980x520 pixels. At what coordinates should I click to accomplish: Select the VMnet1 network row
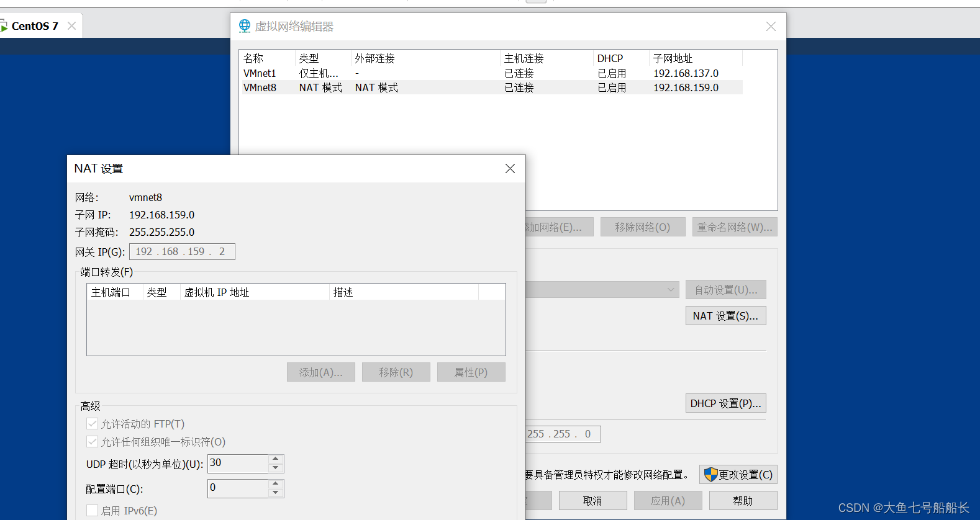coord(491,73)
